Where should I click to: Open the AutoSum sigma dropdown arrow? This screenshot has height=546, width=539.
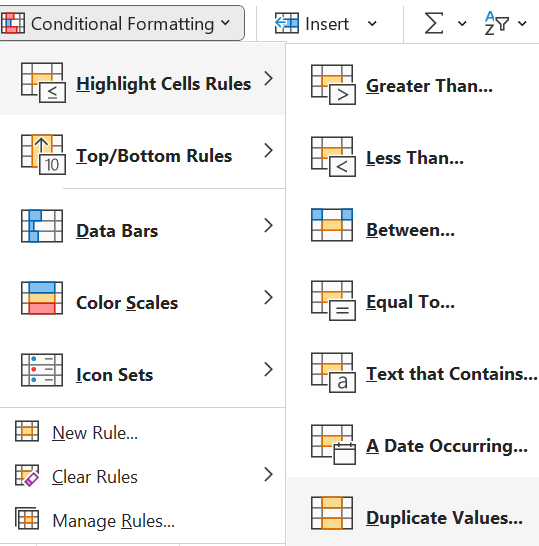[x=462, y=24]
